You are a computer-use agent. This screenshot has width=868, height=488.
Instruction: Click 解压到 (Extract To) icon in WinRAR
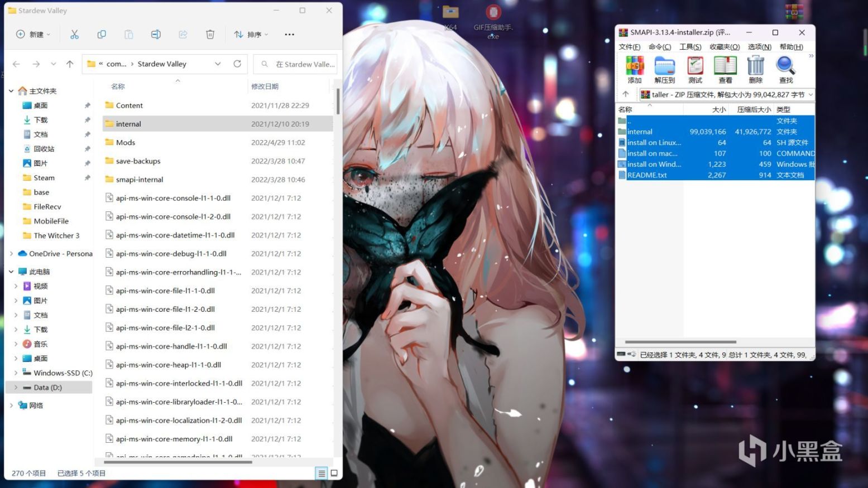tap(665, 70)
